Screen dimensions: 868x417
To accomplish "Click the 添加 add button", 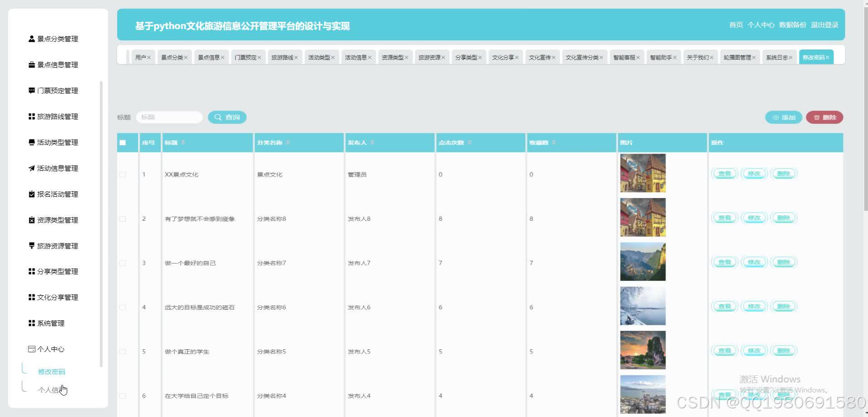I will pos(784,117).
